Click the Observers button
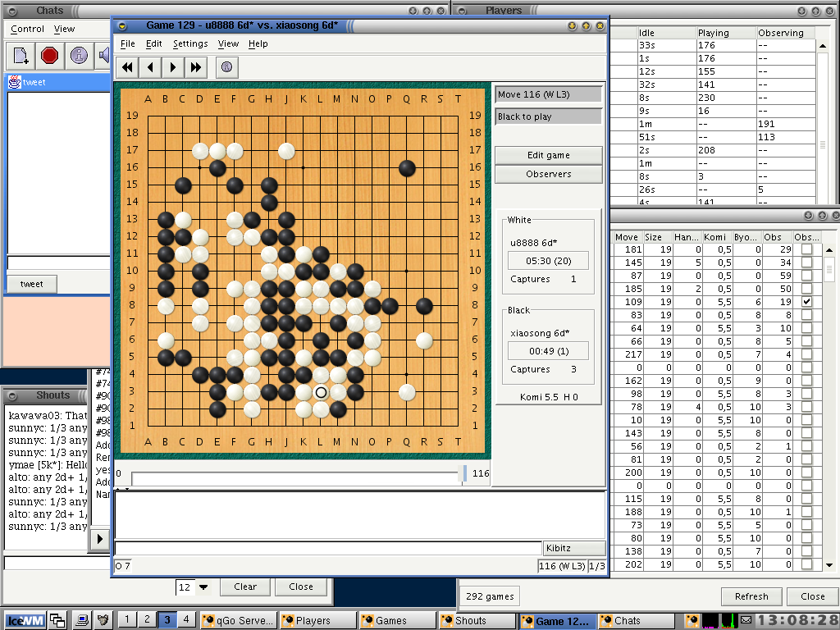Screen dimensions: 840x630 tap(548, 174)
